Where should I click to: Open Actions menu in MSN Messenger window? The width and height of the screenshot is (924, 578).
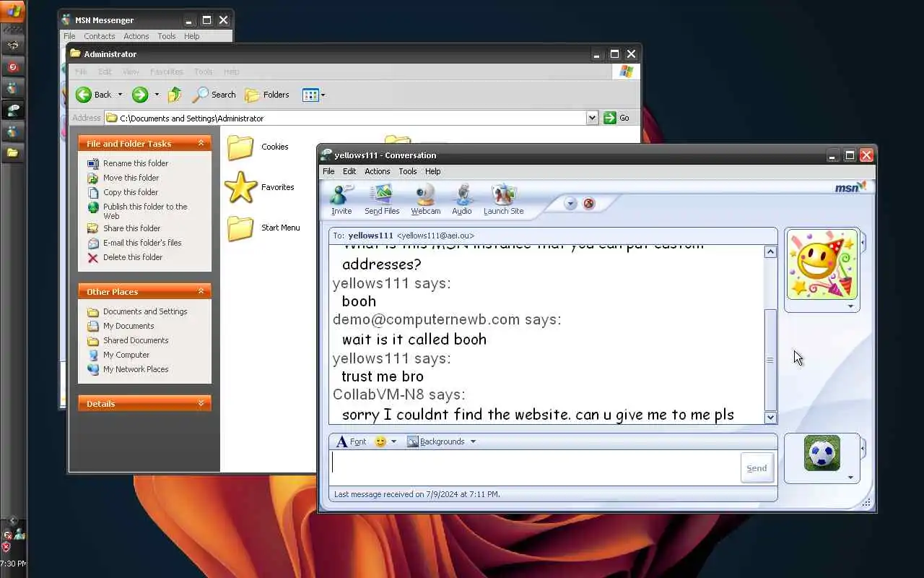(x=136, y=36)
